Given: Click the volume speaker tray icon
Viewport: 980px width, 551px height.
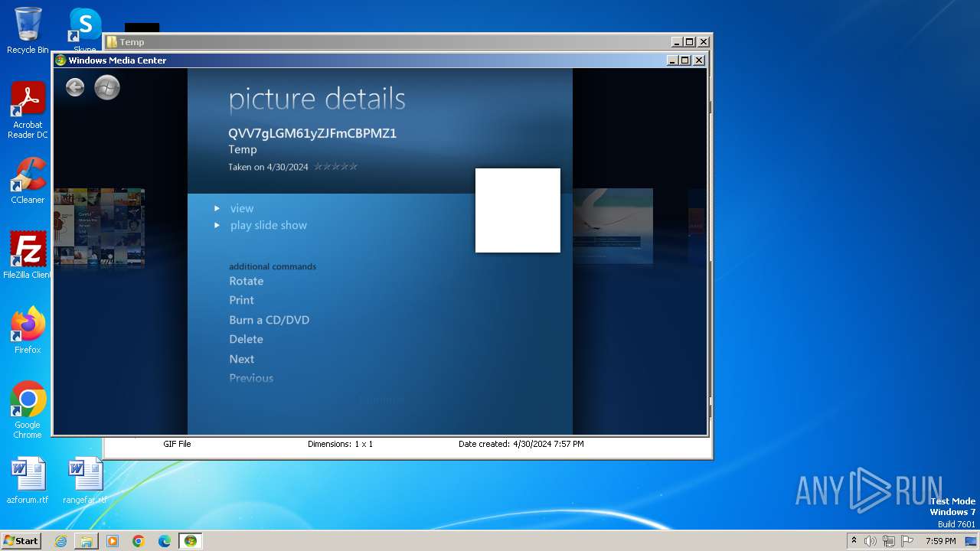Looking at the screenshot, I should 871,541.
